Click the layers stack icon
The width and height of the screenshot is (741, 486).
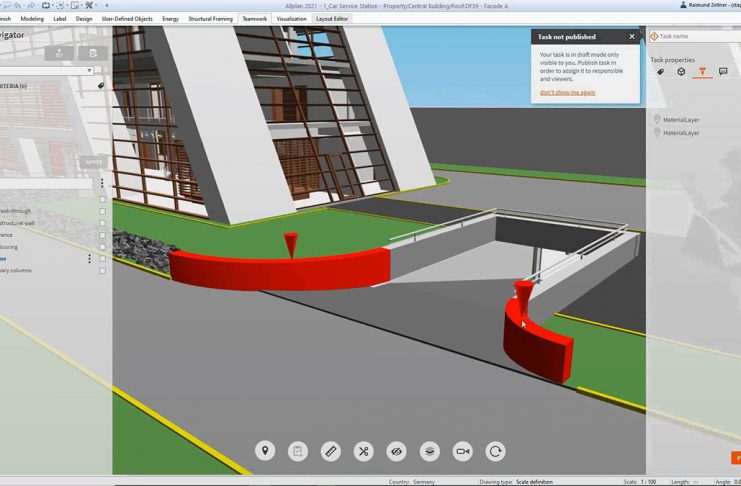pyautogui.click(x=430, y=451)
